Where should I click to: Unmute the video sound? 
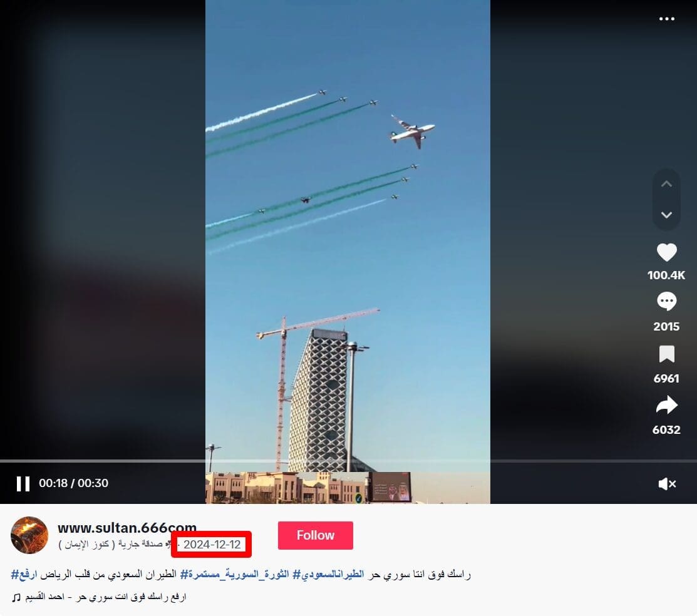pos(667,483)
